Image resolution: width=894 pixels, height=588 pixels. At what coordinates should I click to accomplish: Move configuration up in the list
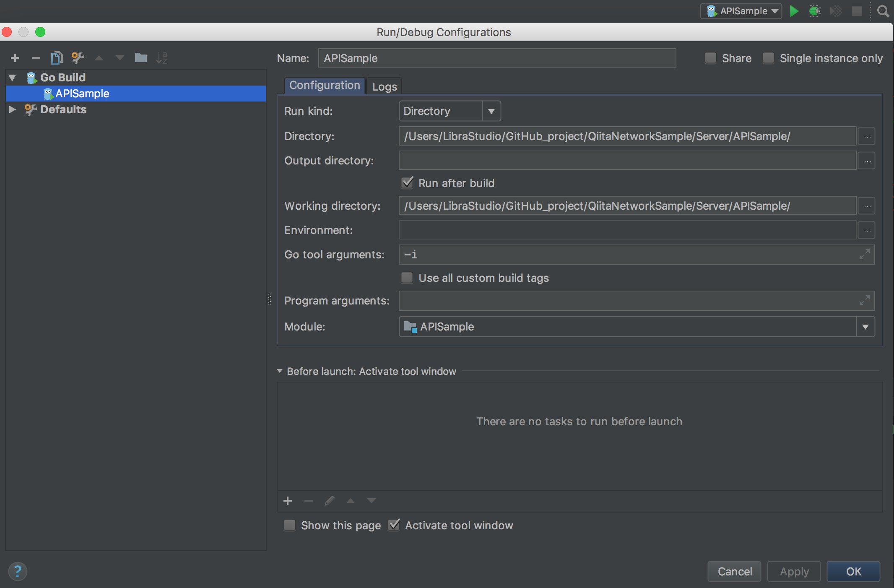pos(99,58)
